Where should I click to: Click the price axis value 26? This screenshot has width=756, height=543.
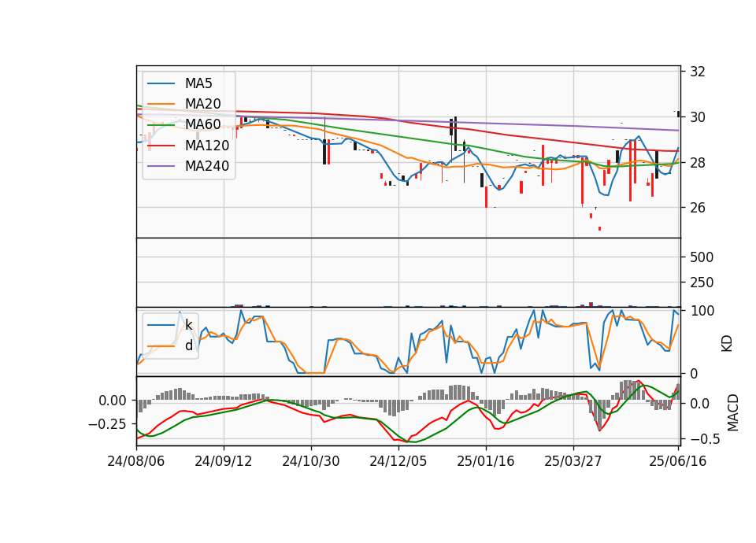coord(697,208)
